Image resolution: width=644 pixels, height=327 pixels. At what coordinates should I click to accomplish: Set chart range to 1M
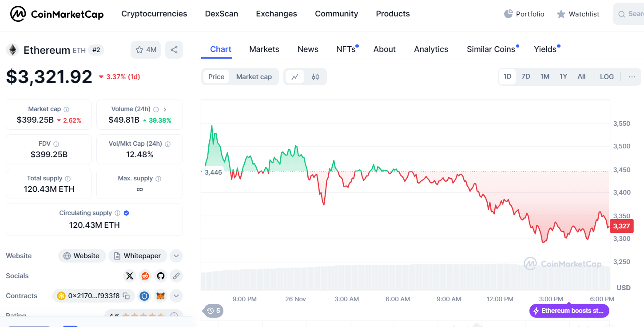click(545, 76)
